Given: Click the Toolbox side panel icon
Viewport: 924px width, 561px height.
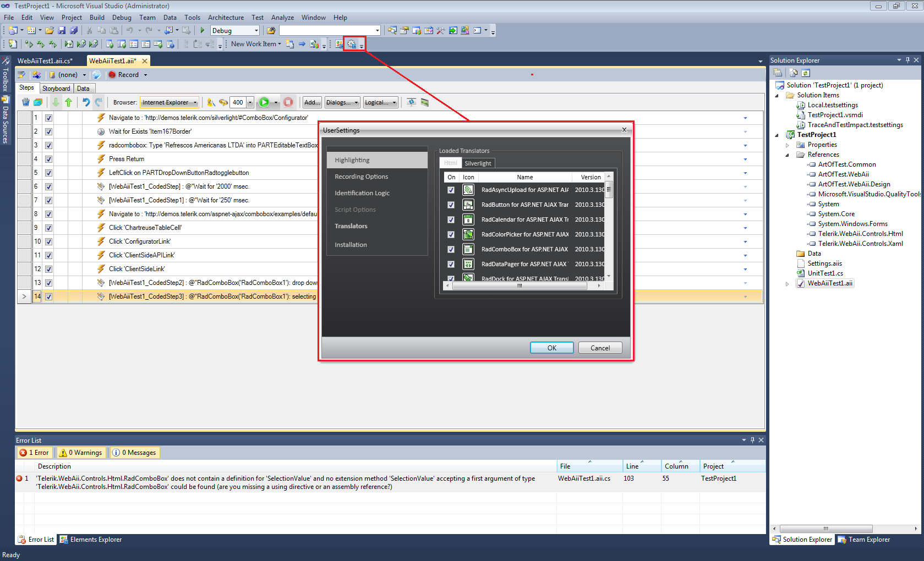Looking at the screenshot, I should (x=6, y=61).
